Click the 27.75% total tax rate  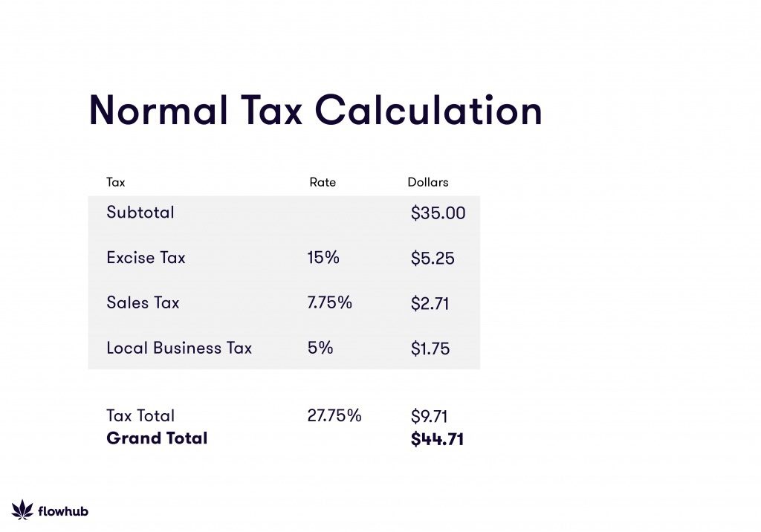point(334,415)
